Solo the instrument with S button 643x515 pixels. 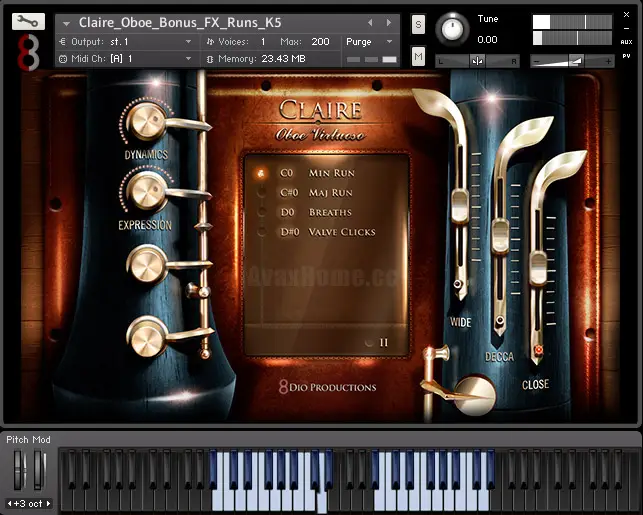(x=418, y=25)
